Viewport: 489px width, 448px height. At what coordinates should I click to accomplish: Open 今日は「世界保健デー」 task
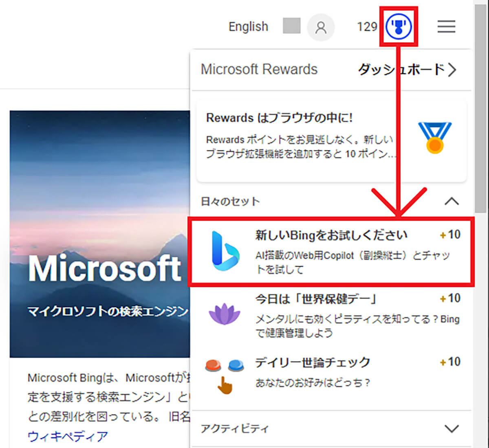(331, 316)
